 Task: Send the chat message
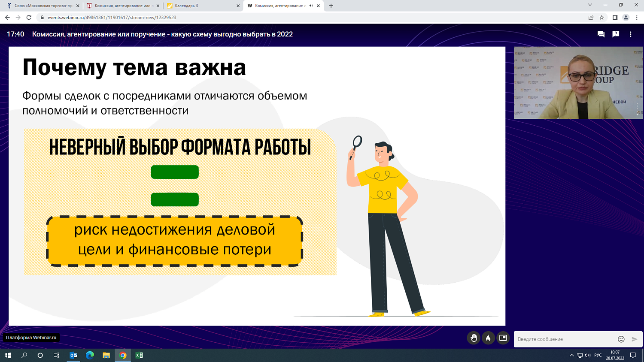tap(635, 339)
